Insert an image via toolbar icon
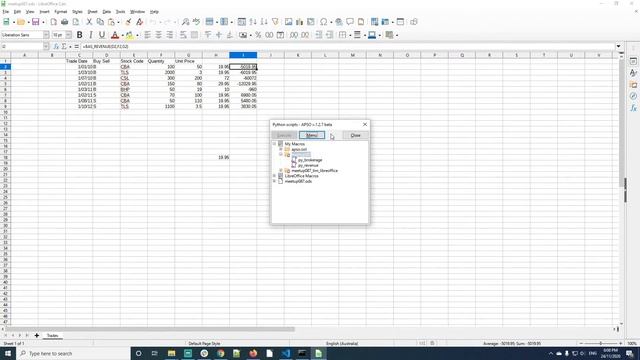The height and width of the screenshot is (360, 640). (x=289, y=22)
